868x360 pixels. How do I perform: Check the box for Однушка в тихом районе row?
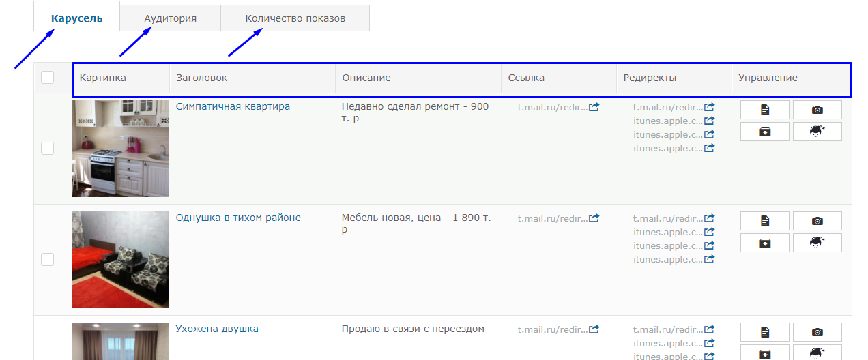coord(47,259)
